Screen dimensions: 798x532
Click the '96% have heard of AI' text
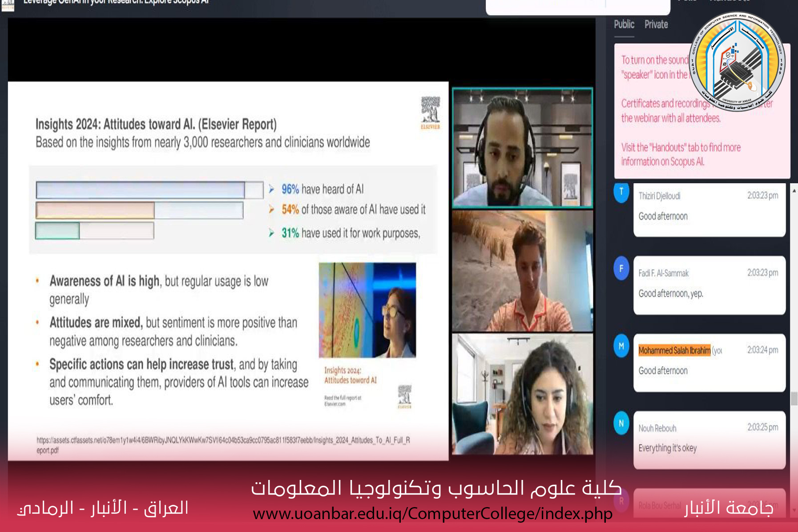coord(322,189)
